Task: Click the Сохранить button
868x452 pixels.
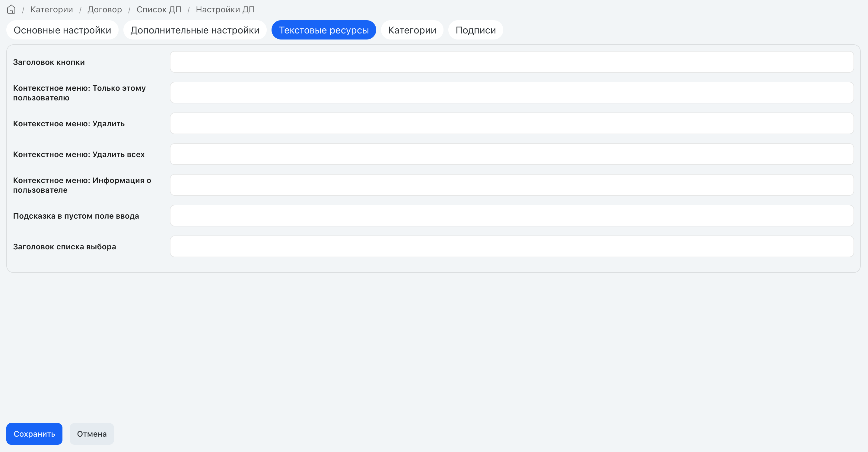Action: [x=34, y=434]
